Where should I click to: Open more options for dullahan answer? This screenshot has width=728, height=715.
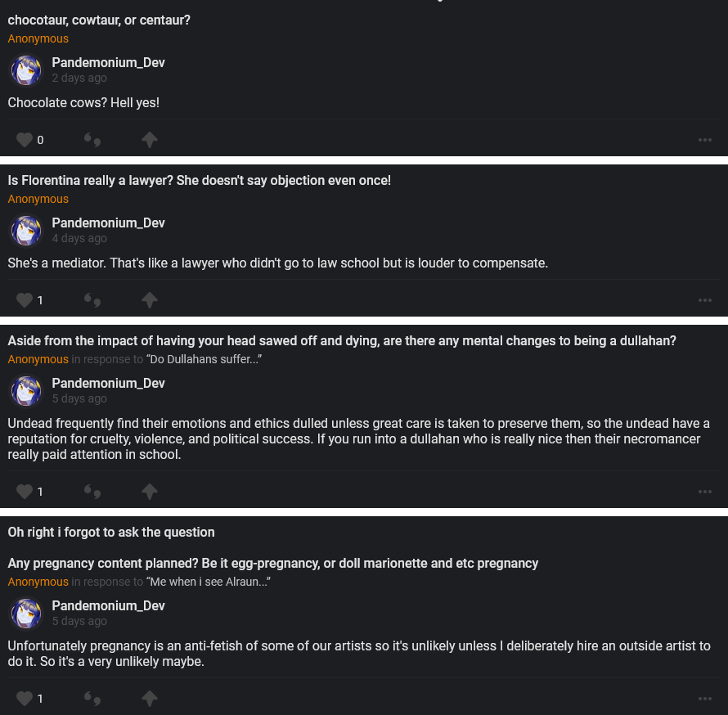pyautogui.click(x=705, y=492)
